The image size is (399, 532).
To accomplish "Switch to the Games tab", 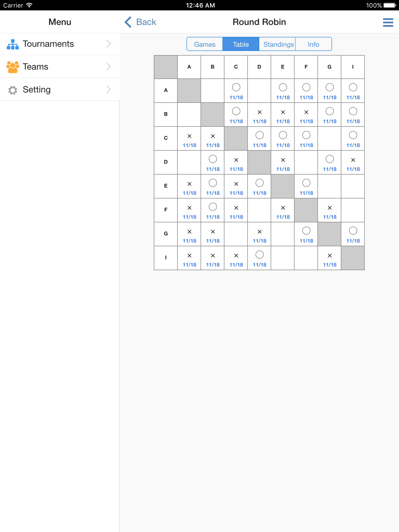I will click(x=205, y=44).
